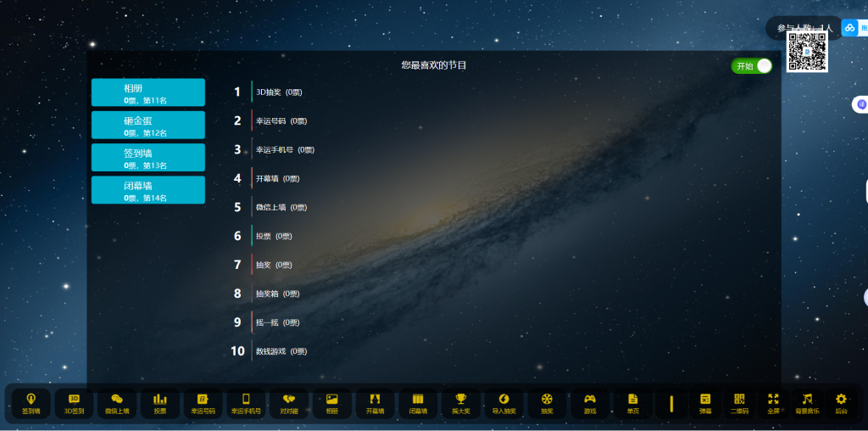The width and height of the screenshot is (868, 431).
Task: Open the 3D签到 icon in toolbar
Action: click(x=75, y=403)
